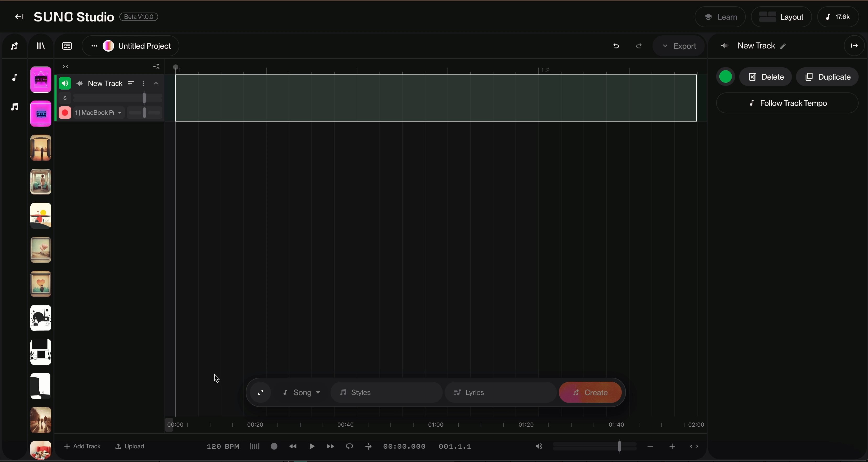
Task: Open the MacBook Pro input dropdown
Action: 98,113
